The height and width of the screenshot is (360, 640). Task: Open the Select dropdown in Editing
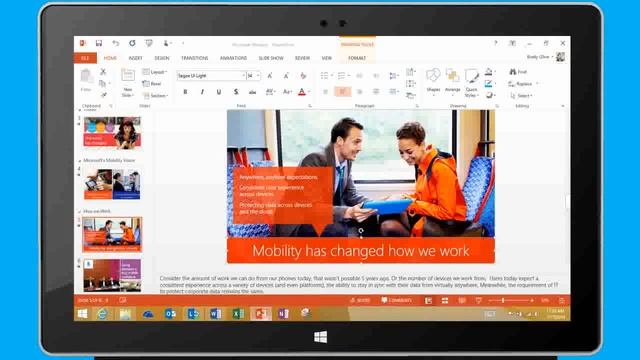click(x=521, y=96)
